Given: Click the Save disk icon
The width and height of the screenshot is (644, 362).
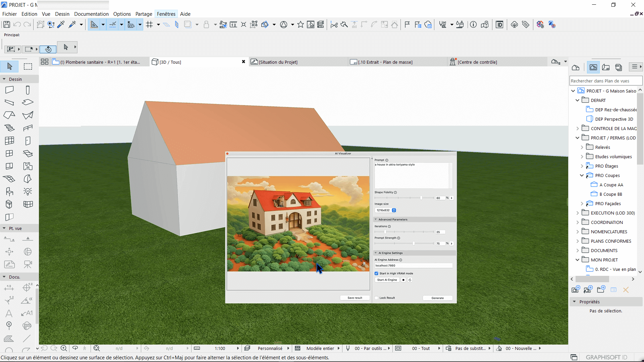Looking at the screenshot, I should [6, 24].
